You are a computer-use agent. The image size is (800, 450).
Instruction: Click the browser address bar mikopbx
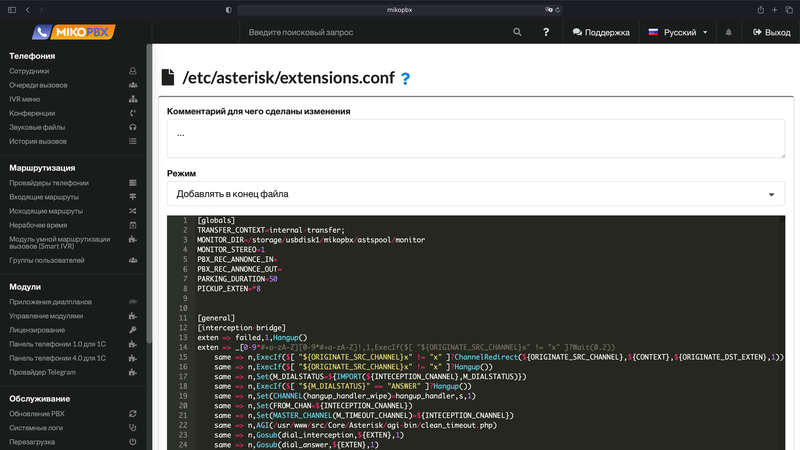click(399, 10)
